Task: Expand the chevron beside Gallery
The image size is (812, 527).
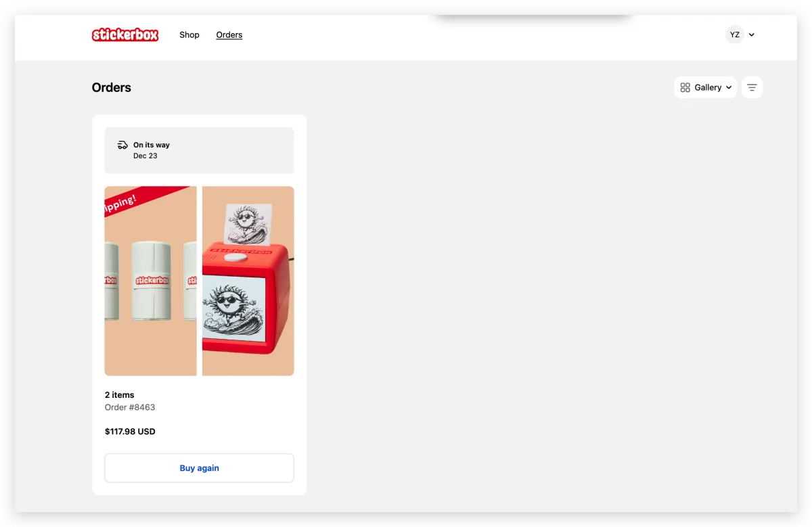Action: click(729, 88)
